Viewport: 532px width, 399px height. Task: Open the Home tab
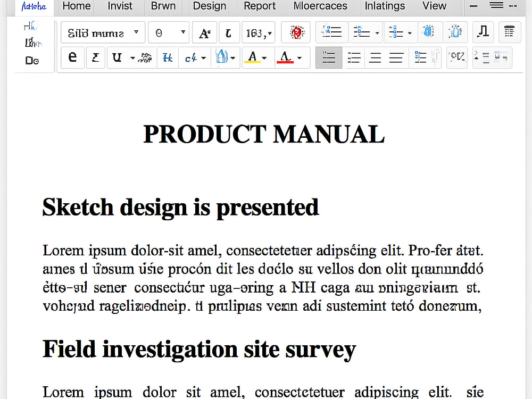[x=76, y=6]
